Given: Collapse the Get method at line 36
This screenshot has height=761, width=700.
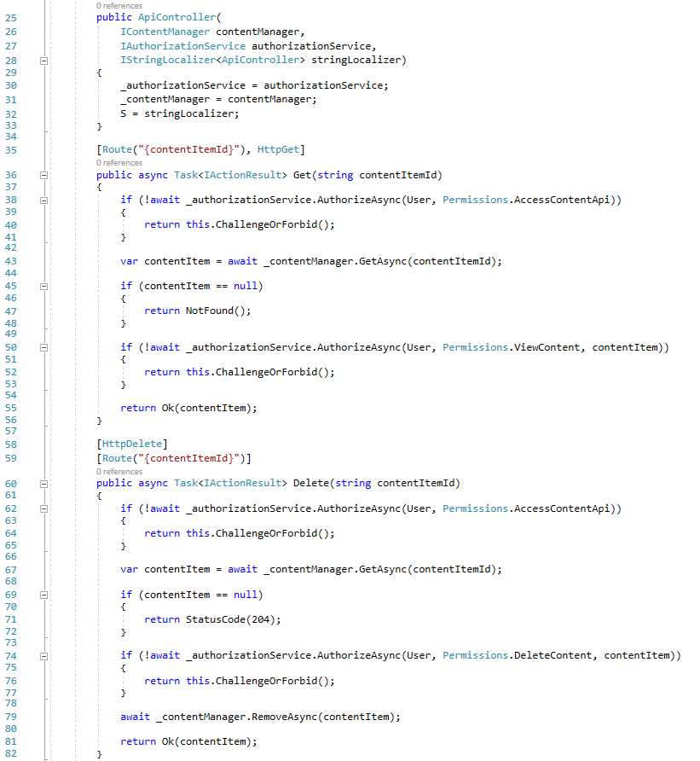Looking at the screenshot, I should pyautogui.click(x=43, y=175).
